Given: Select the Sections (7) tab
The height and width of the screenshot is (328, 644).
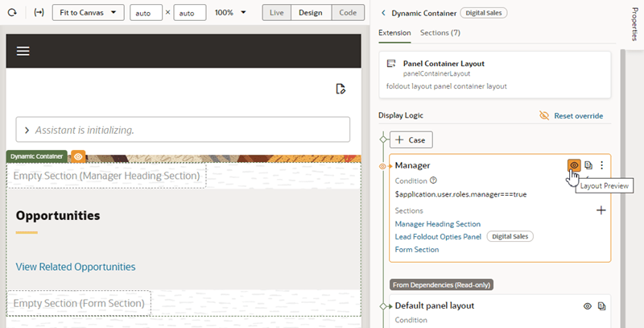Looking at the screenshot, I should coord(440,33).
